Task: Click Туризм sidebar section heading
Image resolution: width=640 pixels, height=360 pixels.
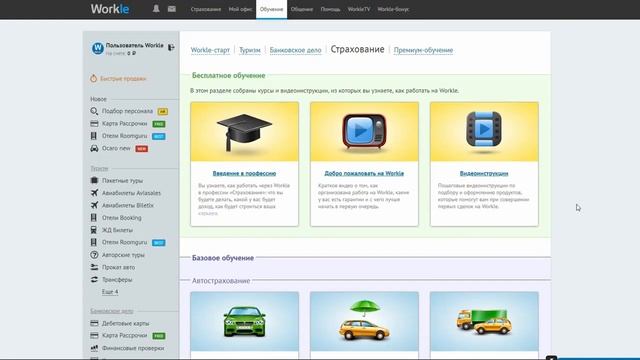Action: tap(99, 168)
